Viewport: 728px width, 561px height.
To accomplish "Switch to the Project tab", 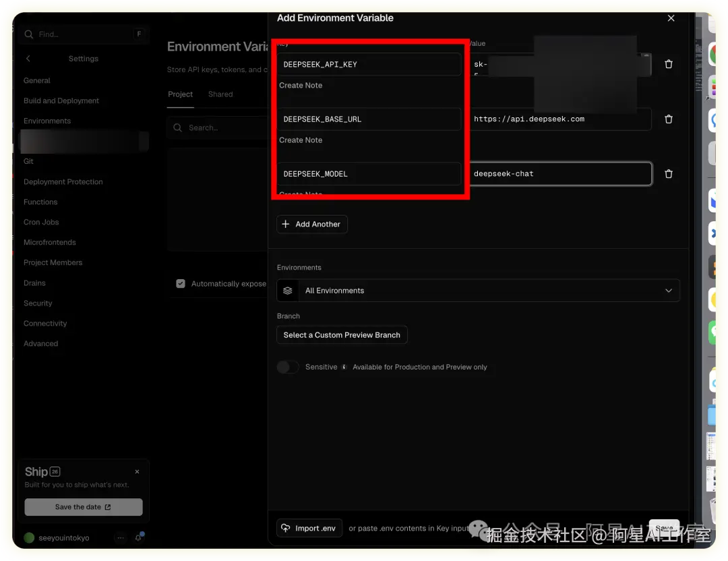I will tap(180, 94).
